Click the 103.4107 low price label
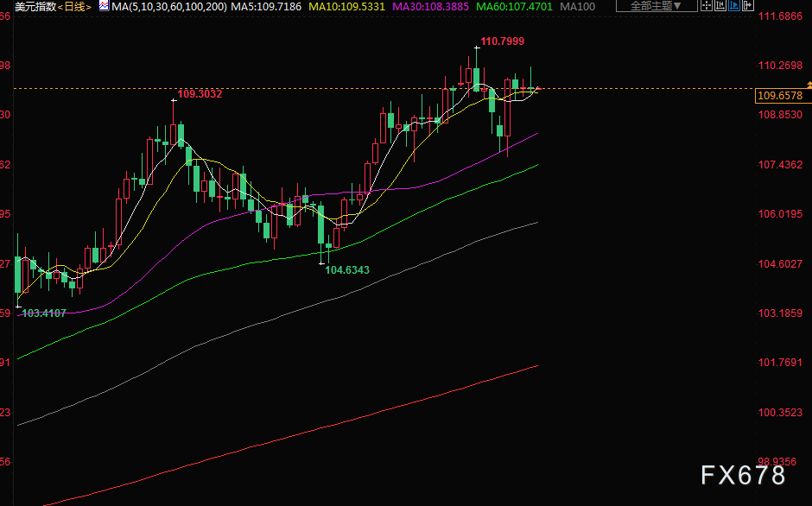812x506 pixels. 44,313
